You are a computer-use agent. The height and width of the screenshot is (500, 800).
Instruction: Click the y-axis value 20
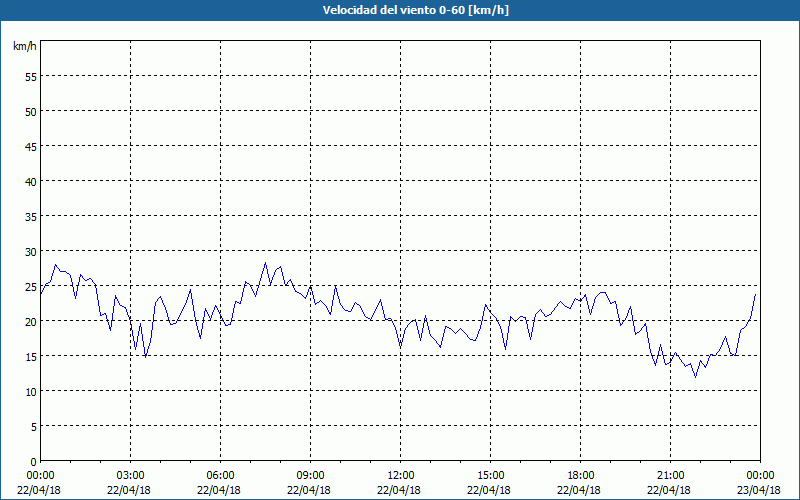click(31, 321)
